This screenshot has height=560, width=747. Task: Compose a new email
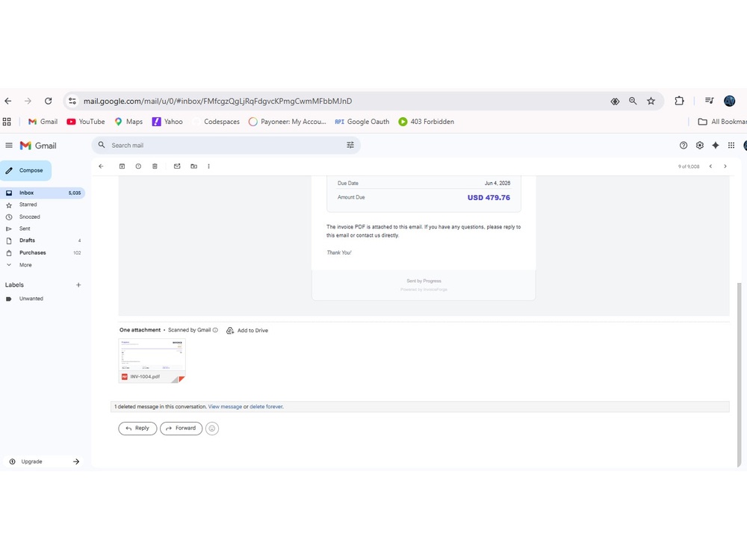(x=25, y=170)
